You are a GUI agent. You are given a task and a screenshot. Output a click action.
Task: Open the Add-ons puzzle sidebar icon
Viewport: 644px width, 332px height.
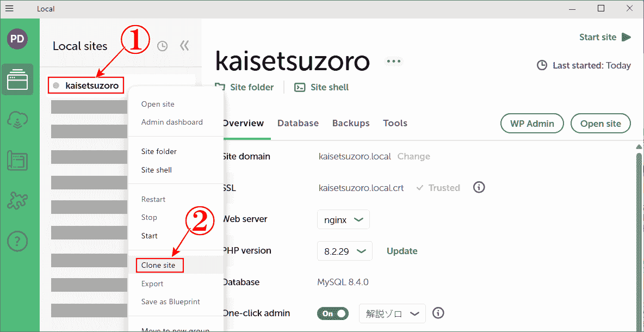click(x=17, y=200)
